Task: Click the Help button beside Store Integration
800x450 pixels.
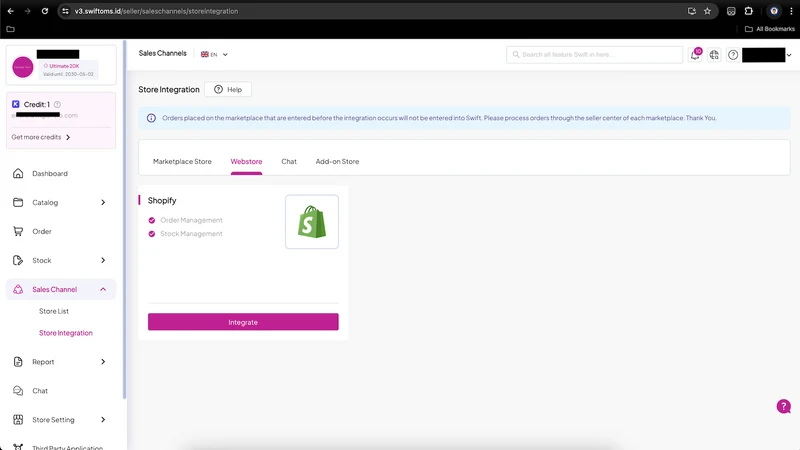Action: tap(228, 89)
